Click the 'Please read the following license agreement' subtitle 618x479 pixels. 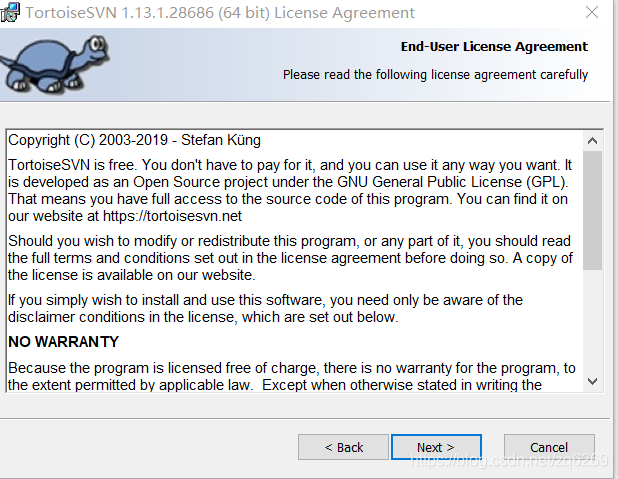pos(436,75)
